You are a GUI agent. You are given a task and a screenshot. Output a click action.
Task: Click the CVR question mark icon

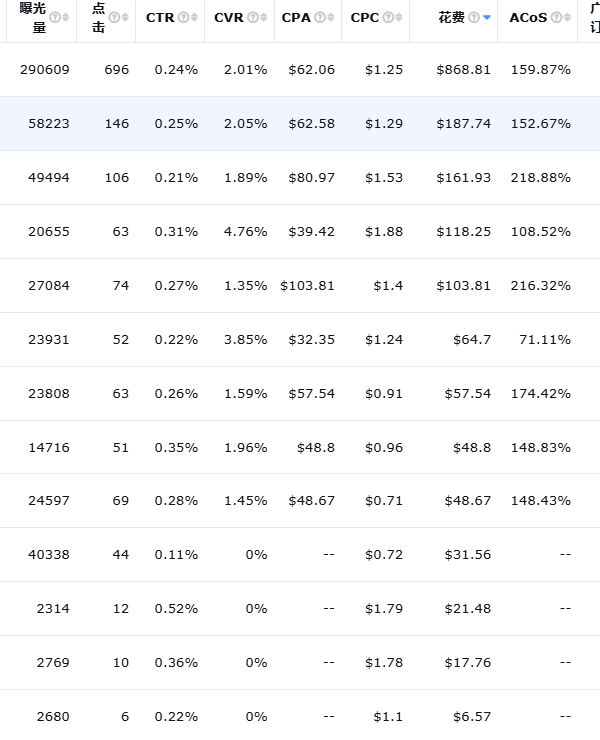(x=252, y=18)
